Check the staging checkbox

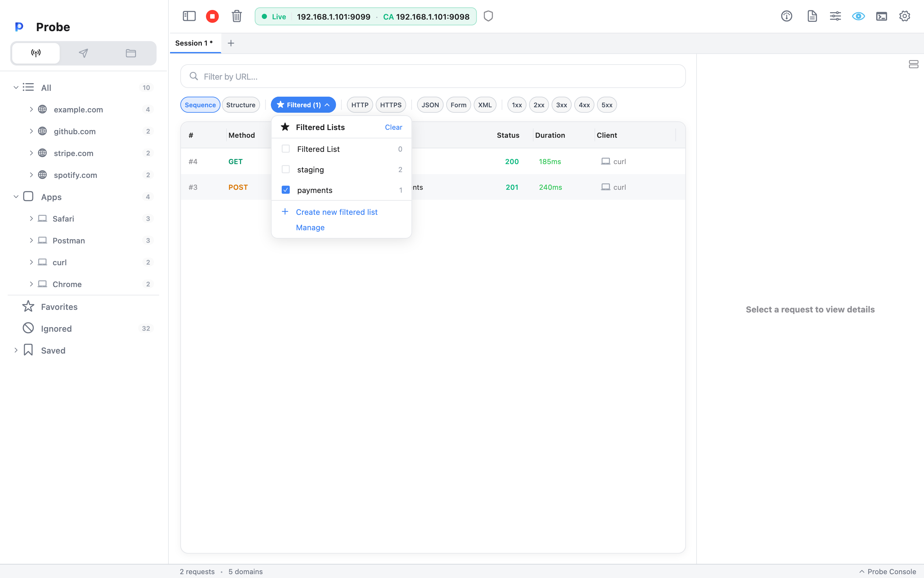point(286,169)
